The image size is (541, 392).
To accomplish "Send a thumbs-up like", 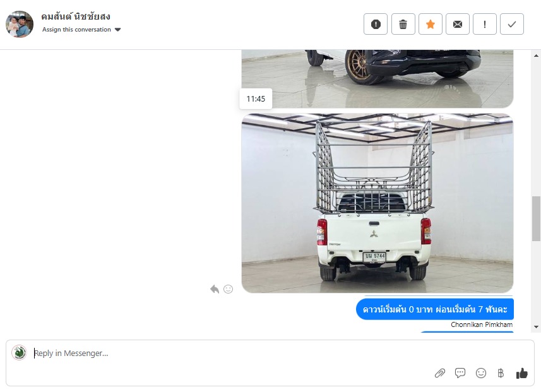I will [x=521, y=373].
